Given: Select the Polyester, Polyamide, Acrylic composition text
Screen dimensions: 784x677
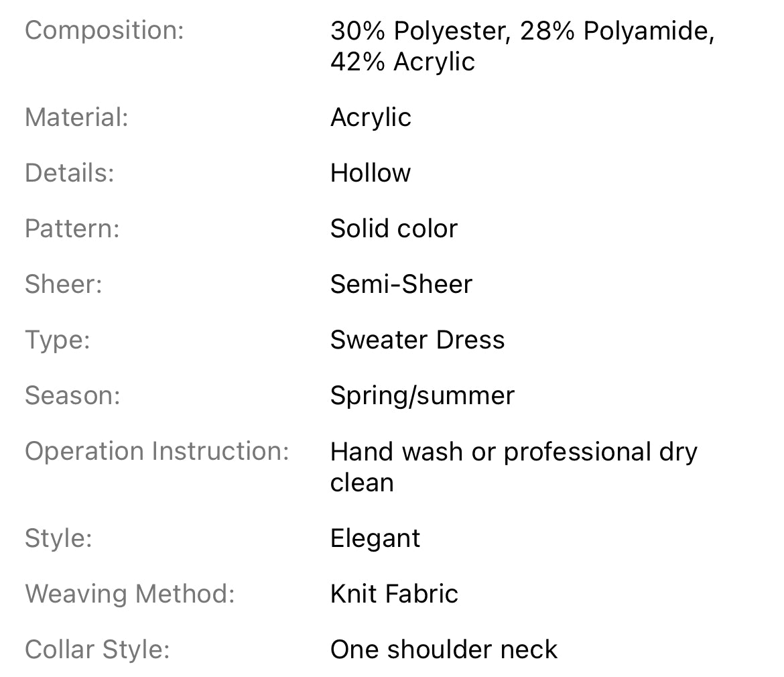Looking at the screenshot, I should coord(522,46).
